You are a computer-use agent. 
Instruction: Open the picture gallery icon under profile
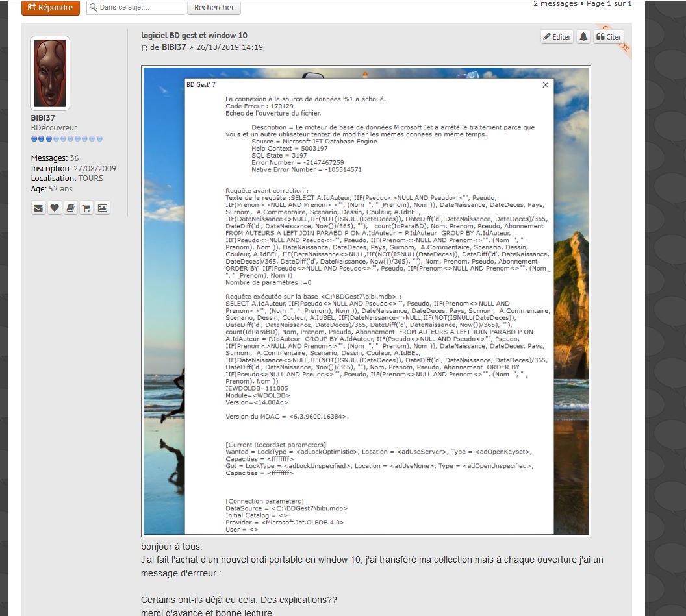102,208
